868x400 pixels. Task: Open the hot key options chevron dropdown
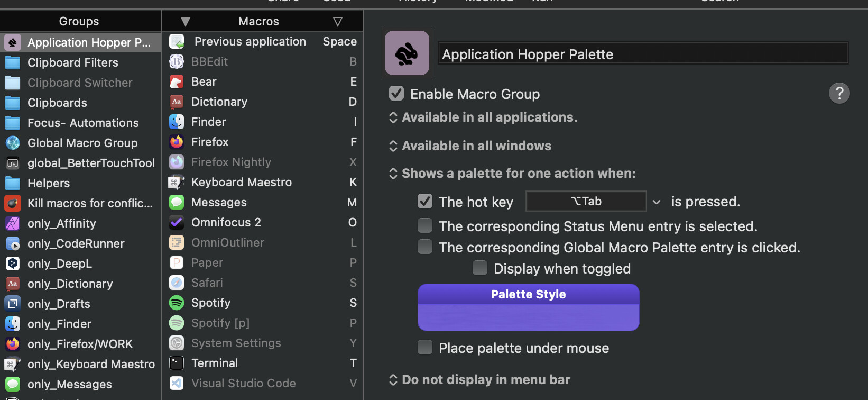pyautogui.click(x=657, y=202)
